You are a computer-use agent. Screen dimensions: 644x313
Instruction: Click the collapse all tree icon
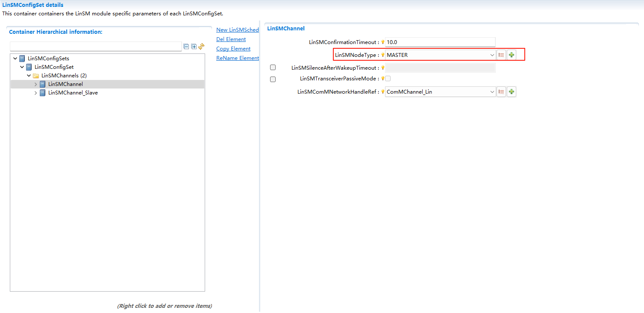pos(186,47)
